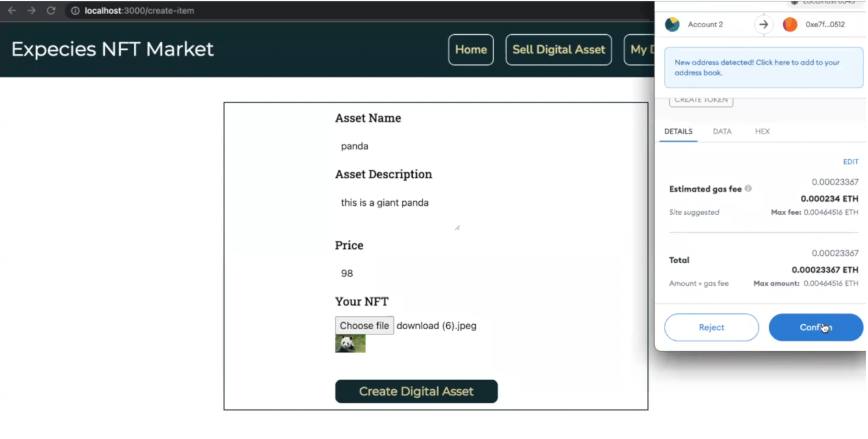This screenshot has height=439, width=868.
Task: Open the Home navigation button
Action: 470,50
